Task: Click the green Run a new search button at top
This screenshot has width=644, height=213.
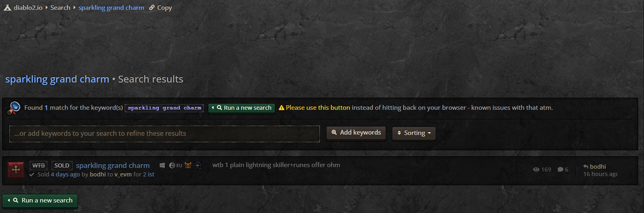Action: [242, 108]
